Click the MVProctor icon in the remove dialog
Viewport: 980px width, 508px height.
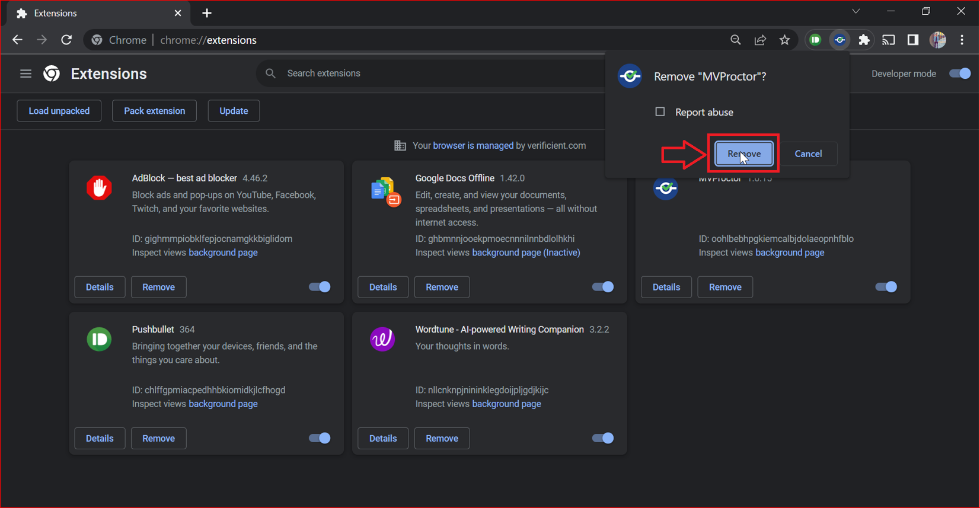[x=630, y=76]
